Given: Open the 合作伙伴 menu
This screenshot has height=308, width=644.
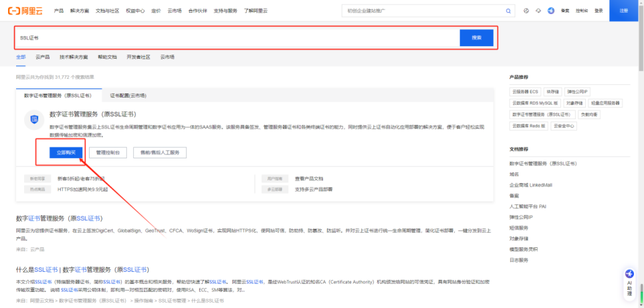Looking at the screenshot, I should coord(197,11).
